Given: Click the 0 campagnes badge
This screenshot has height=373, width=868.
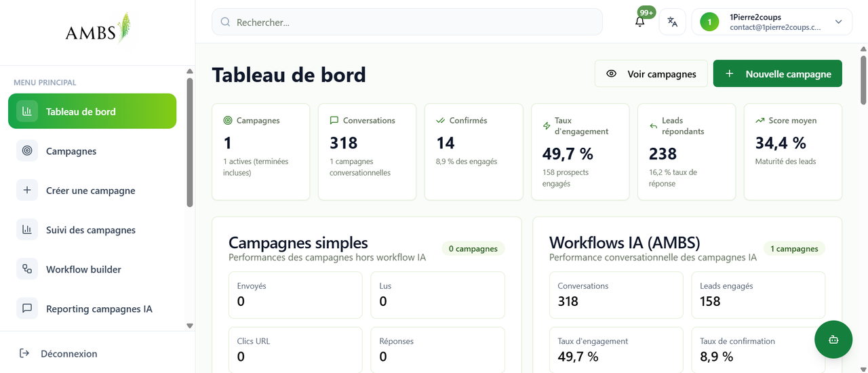Looking at the screenshot, I should point(473,248).
